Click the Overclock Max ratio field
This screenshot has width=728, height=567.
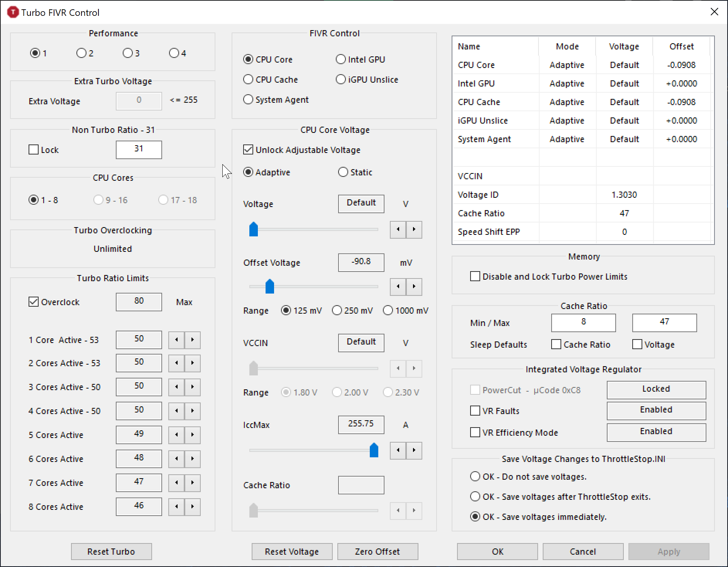tap(139, 302)
